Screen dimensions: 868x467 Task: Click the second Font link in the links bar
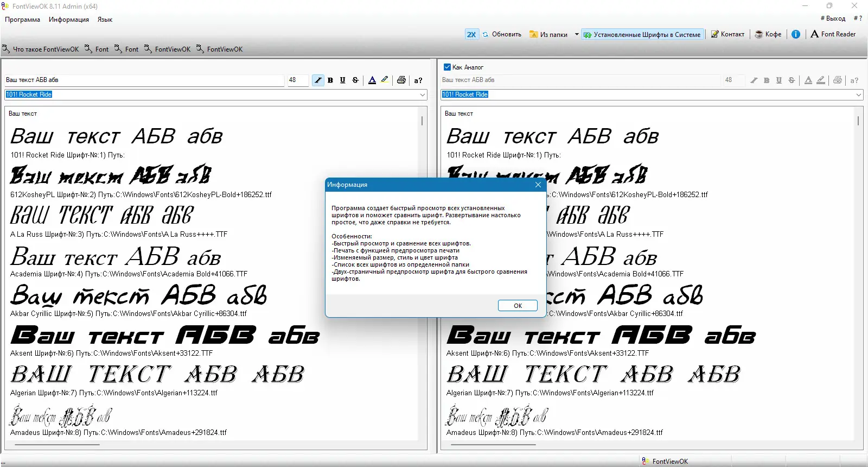coord(127,49)
